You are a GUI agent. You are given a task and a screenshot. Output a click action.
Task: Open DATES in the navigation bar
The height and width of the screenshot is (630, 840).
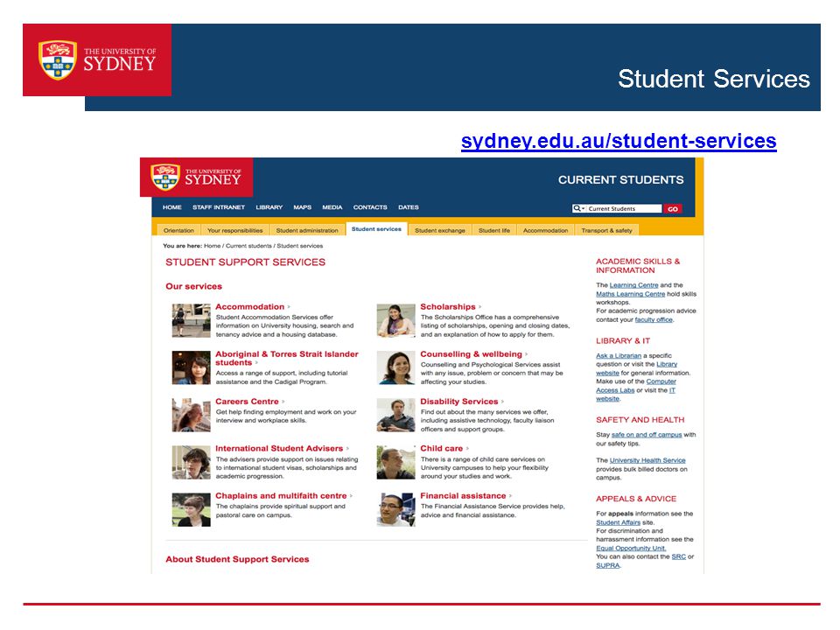[x=409, y=207]
